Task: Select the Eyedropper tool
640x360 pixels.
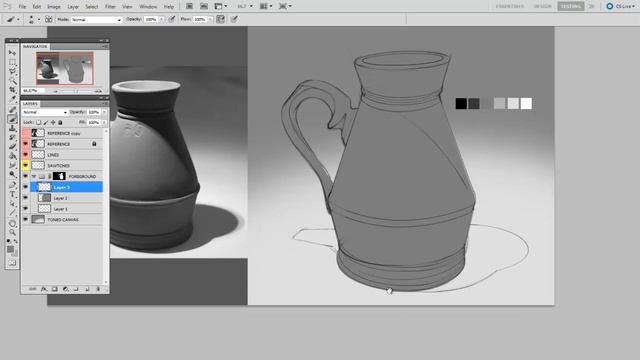Action: [12, 100]
